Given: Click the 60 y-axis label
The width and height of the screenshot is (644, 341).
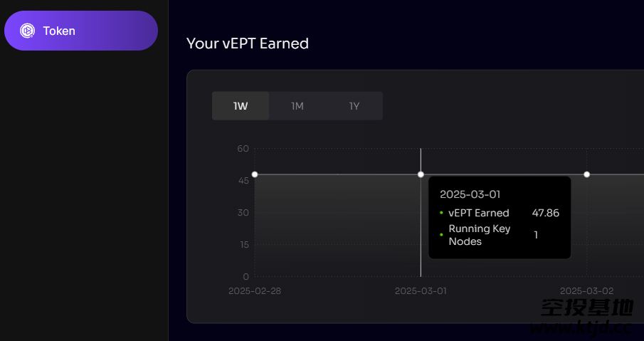Looking at the screenshot, I should [243, 148].
